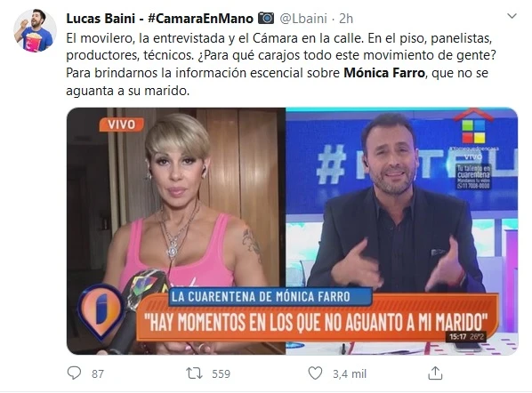Viewport: 532px width, 393px height.
Task: View the 87 replies count
Action: click(98, 373)
